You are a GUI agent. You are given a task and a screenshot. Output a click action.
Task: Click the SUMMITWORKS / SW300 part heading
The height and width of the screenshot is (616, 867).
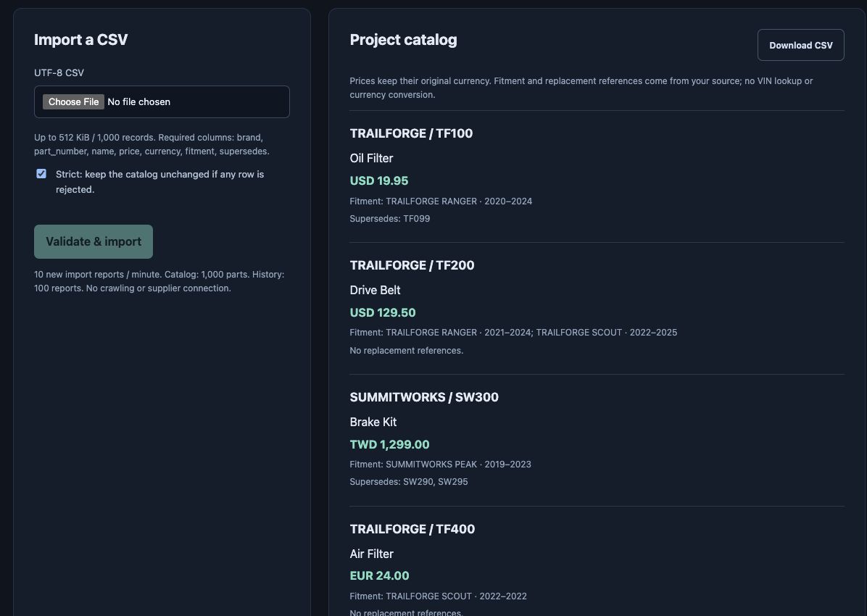[x=424, y=397]
